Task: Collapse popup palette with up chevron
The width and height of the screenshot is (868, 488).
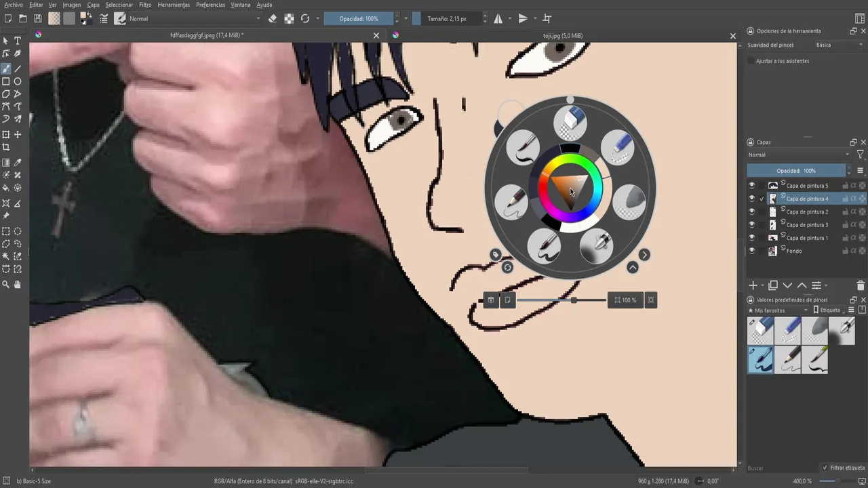Action: (633, 268)
